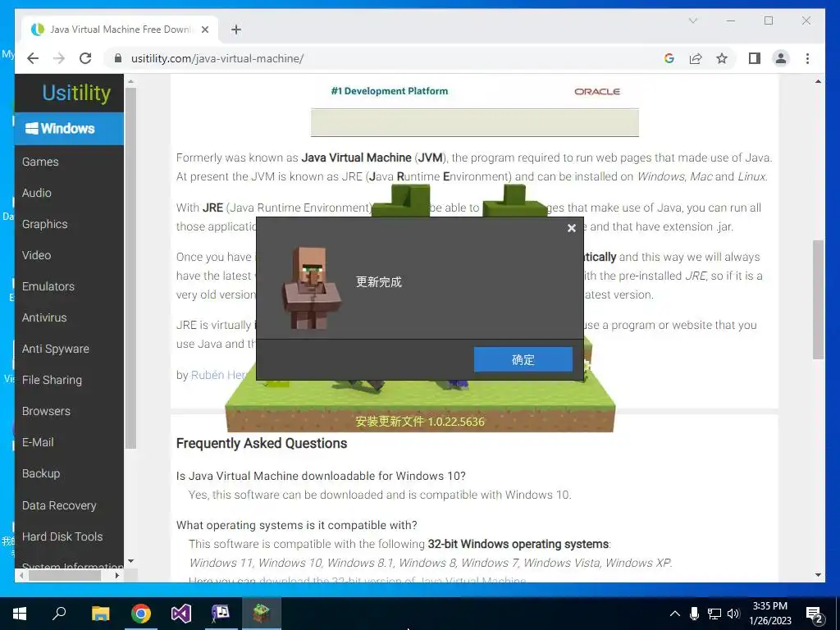The height and width of the screenshot is (630, 840).
Task: Open the Hard Disk Tools category
Action: [62, 536]
